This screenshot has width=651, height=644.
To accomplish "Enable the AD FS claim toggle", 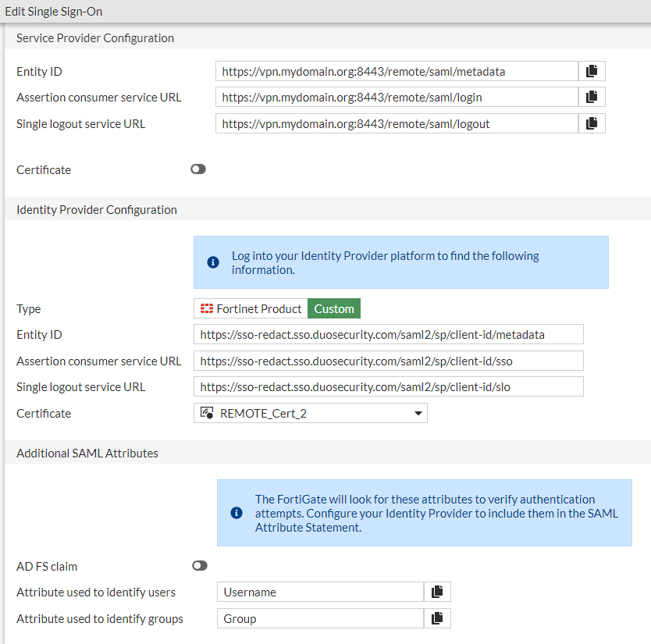I will pos(199,565).
